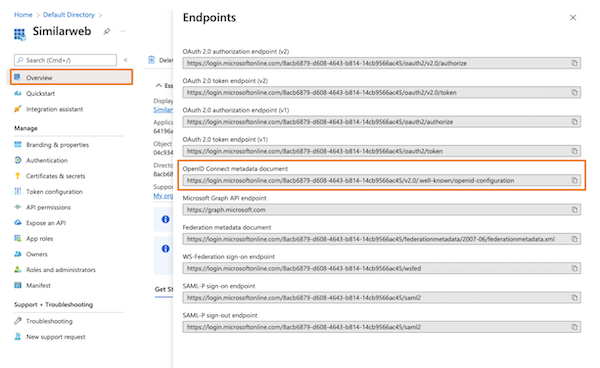Select the SAML-P sign-out endpoint field
600x368 pixels.
click(x=382, y=327)
